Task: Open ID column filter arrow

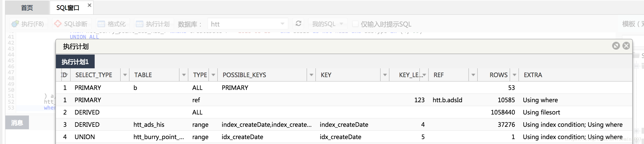Action: (x=66, y=75)
